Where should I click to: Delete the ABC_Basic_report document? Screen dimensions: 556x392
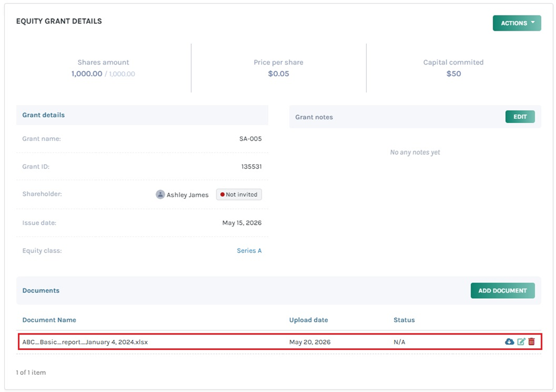[531, 342]
